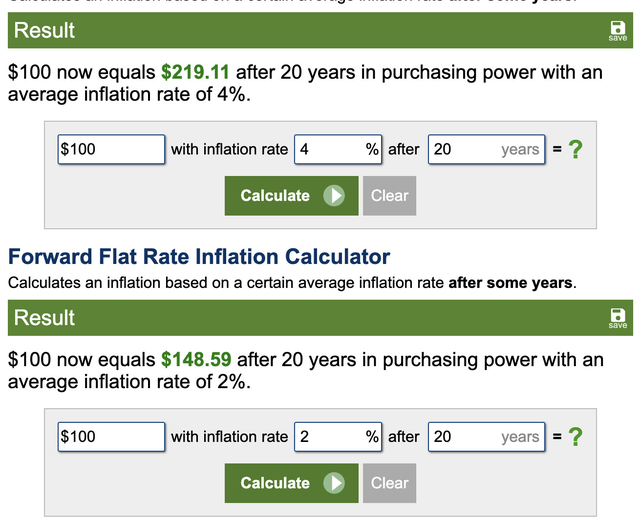Focus the $100 amount field in the upper form
Viewport: 640px width, 526px height.
pyautogui.click(x=111, y=150)
